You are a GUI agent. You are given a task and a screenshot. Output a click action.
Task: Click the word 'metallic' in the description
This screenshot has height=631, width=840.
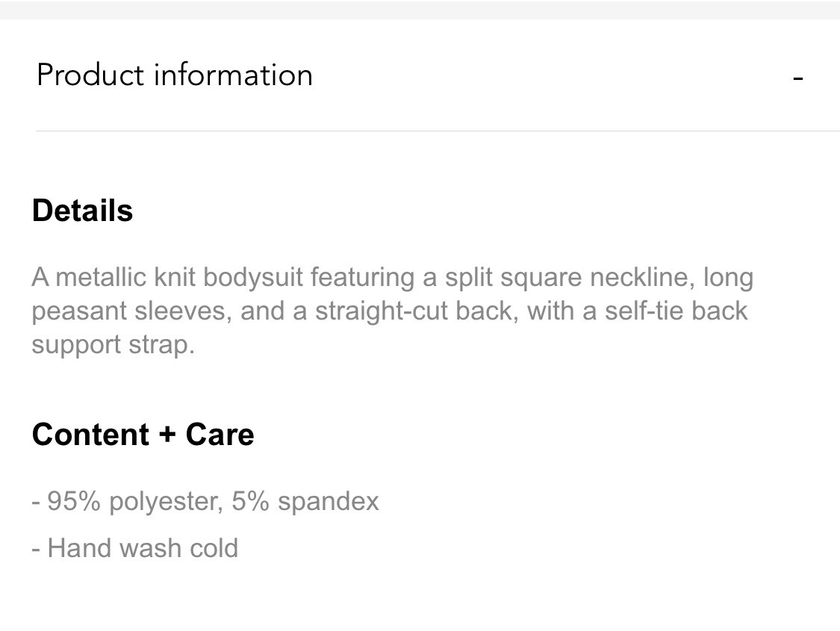[x=101, y=278]
